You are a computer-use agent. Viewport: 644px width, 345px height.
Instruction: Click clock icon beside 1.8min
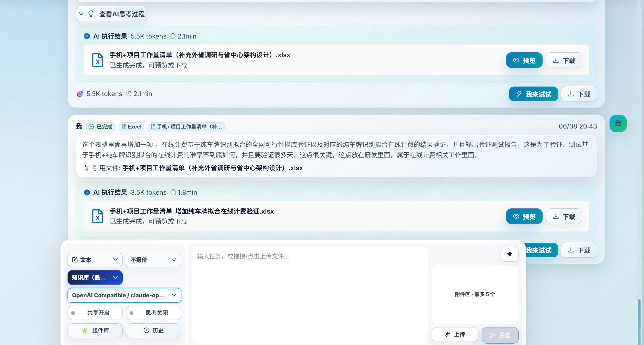[x=173, y=192]
